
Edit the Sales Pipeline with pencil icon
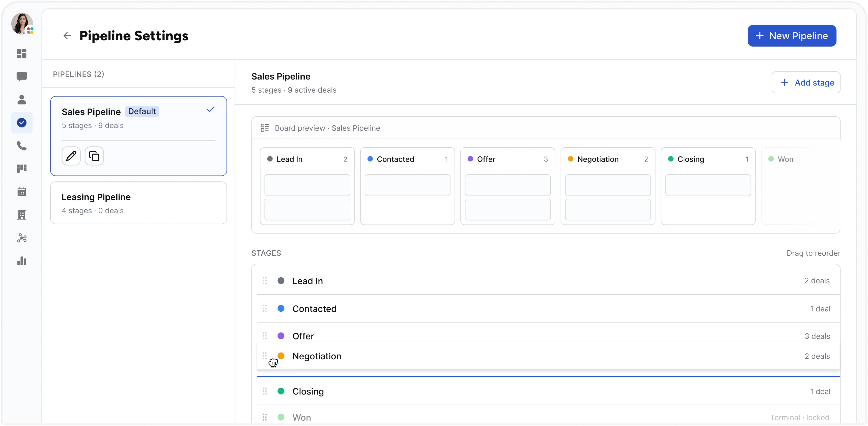click(71, 156)
